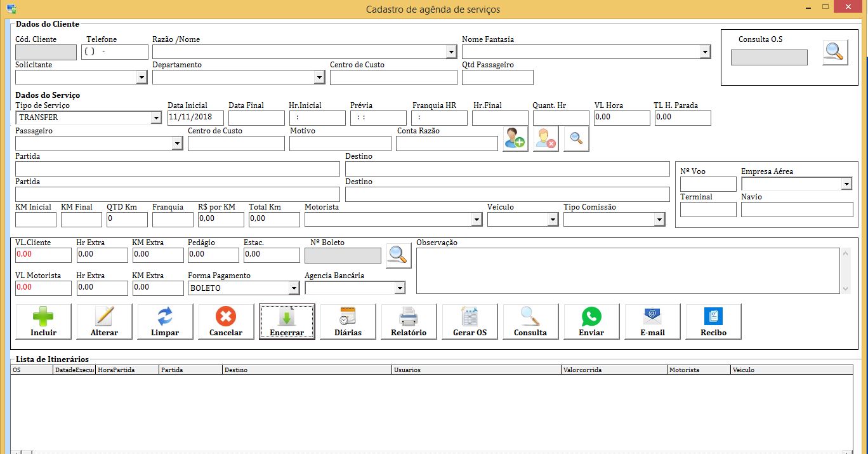Viewport: 868px width, 454px height.
Task: Sort by the Motorista column header
Action: [x=698, y=370]
